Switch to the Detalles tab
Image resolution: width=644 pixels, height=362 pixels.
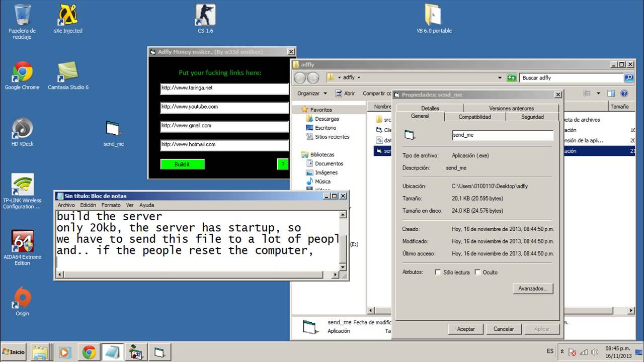click(x=430, y=108)
